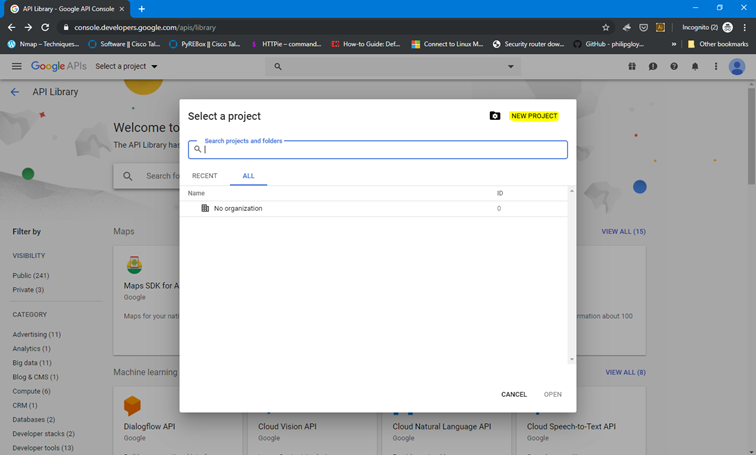Click the address bar URL
The width and height of the screenshot is (756, 455).
point(145,27)
